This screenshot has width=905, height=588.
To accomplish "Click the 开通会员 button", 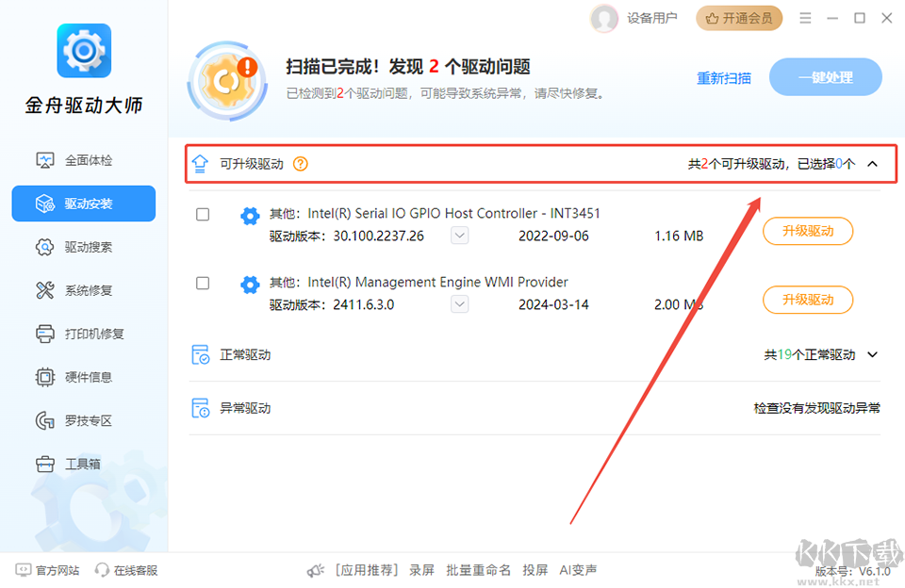I will click(739, 19).
